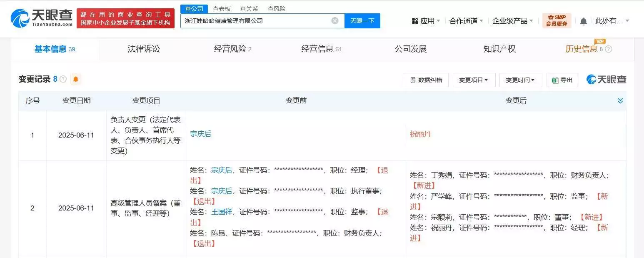Click the orange alert bell next to 变更记录
644x258 pixels.
75,79
